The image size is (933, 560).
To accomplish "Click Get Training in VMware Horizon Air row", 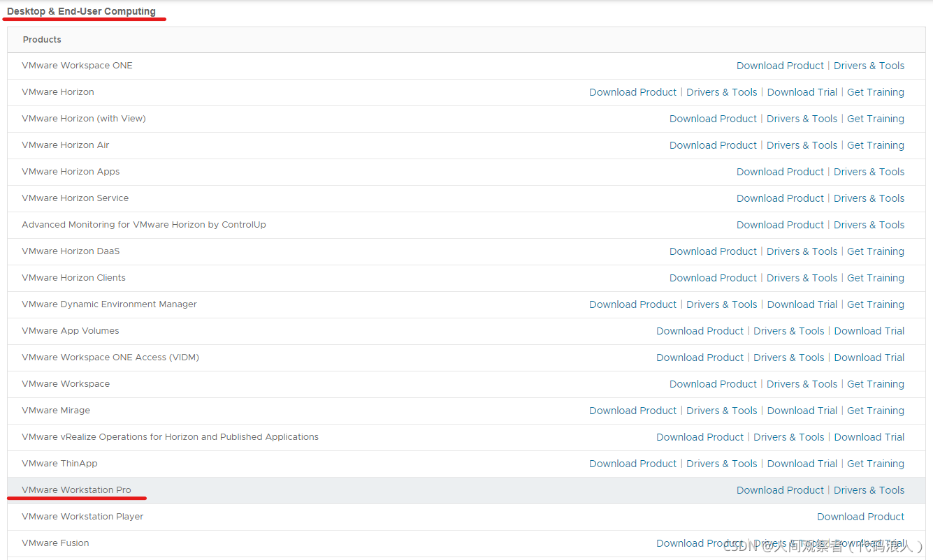I will point(875,145).
